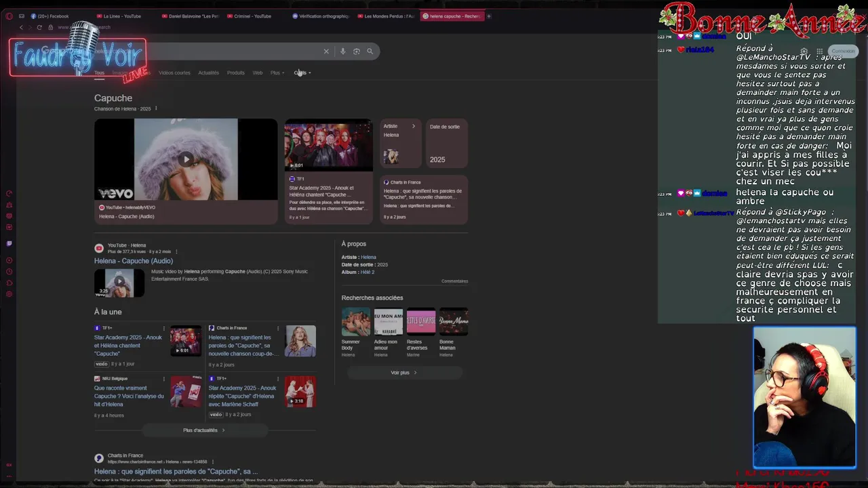
Task: Click the Connexion sign-in button
Action: tap(843, 51)
